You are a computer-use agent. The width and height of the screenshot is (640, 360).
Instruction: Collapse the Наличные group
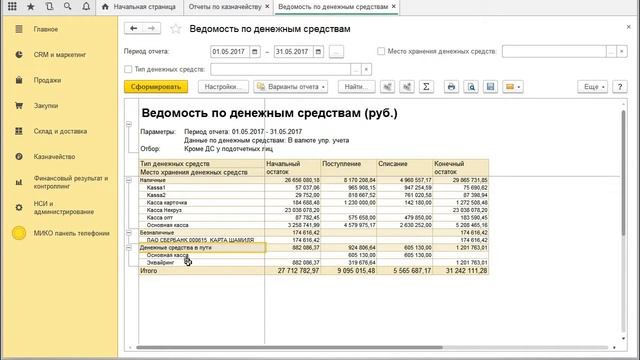pyautogui.click(x=129, y=180)
